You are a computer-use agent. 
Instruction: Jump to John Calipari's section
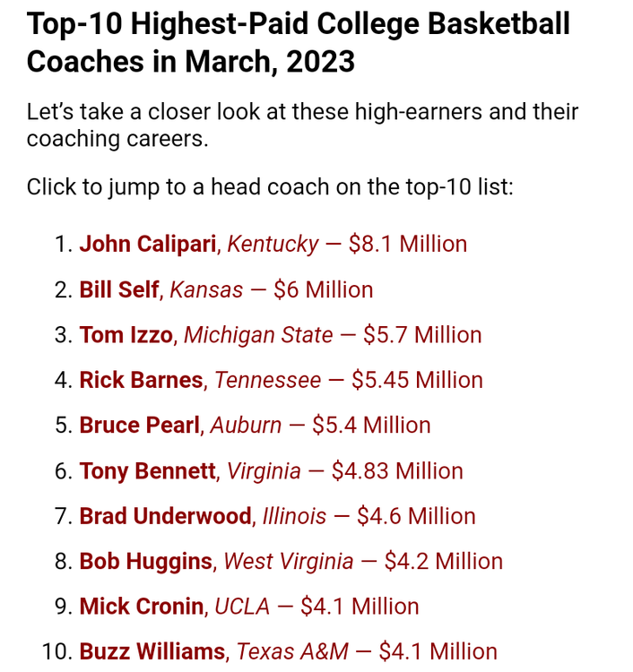coord(147,244)
